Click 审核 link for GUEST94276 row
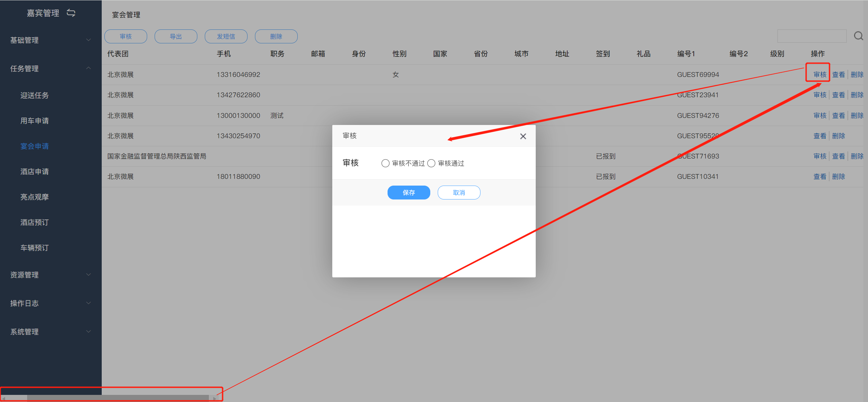The height and width of the screenshot is (402, 868). [x=820, y=115]
